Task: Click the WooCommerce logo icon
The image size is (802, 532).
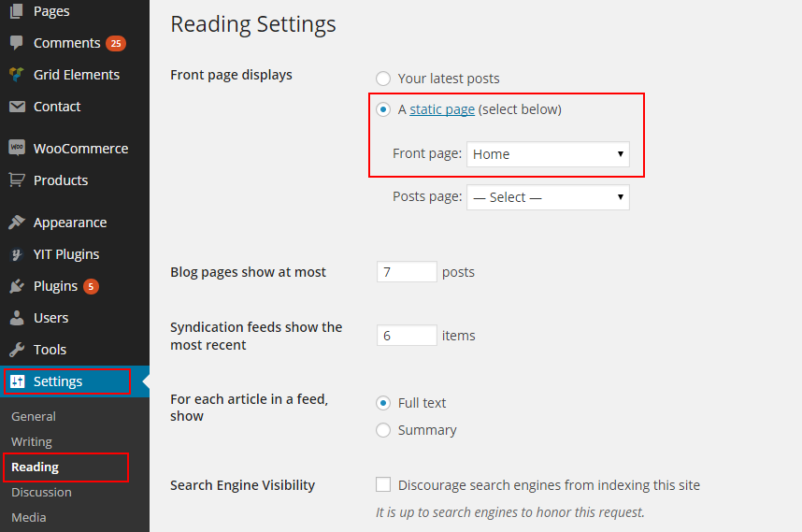Action: click(x=17, y=148)
